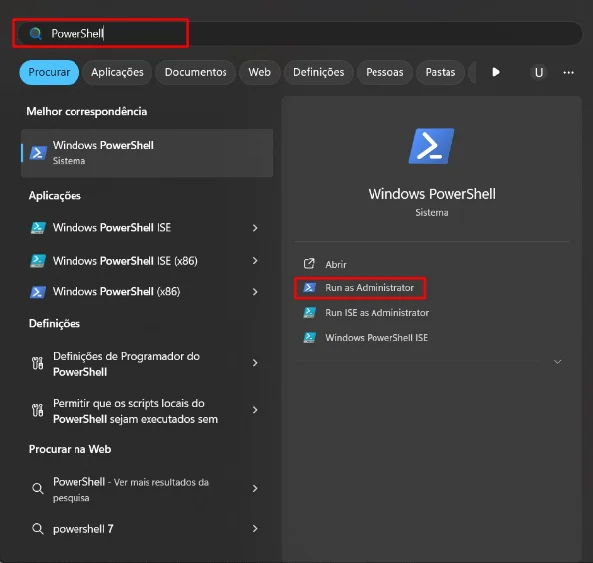
Task: Click the Windows PowerShell ISE app icon
Action: click(38, 228)
